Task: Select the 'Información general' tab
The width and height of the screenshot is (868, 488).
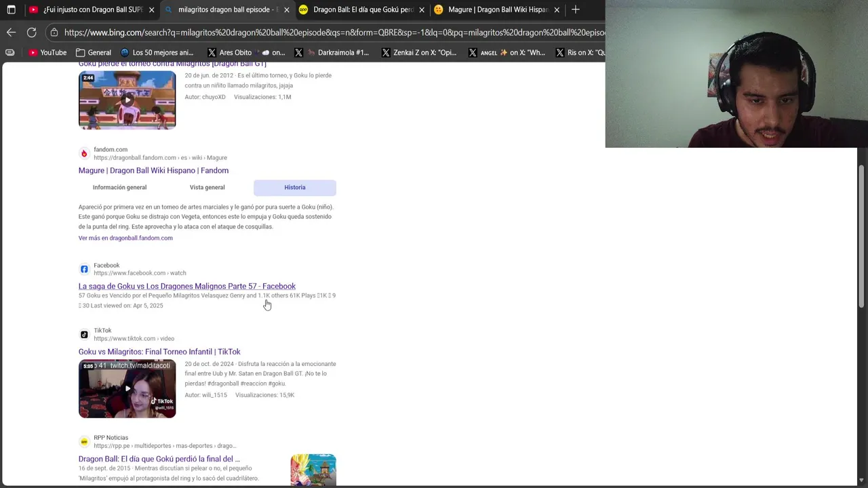Action: [x=119, y=187]
